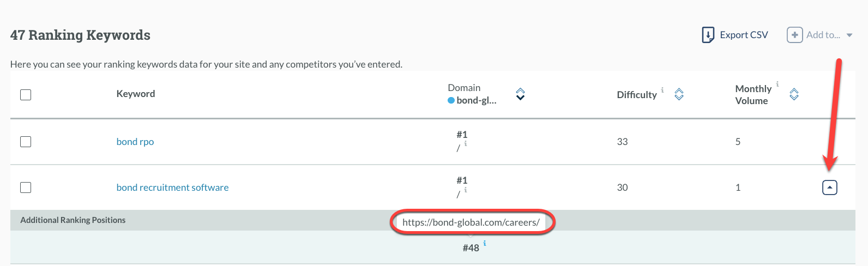Image resolution: width=868 pixels, height=266 pixels.
Task: Open the bond rpo keyword link
Action: coord(135,142)
